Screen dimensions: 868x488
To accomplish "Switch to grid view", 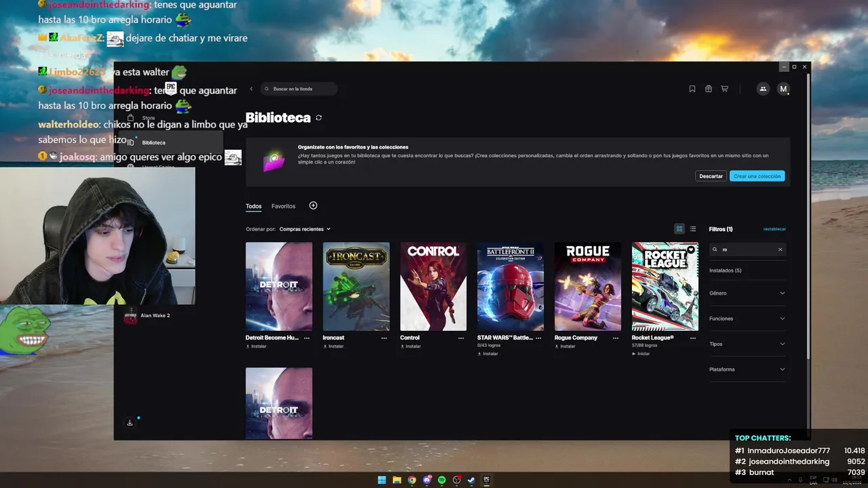I will pos(679,229).
